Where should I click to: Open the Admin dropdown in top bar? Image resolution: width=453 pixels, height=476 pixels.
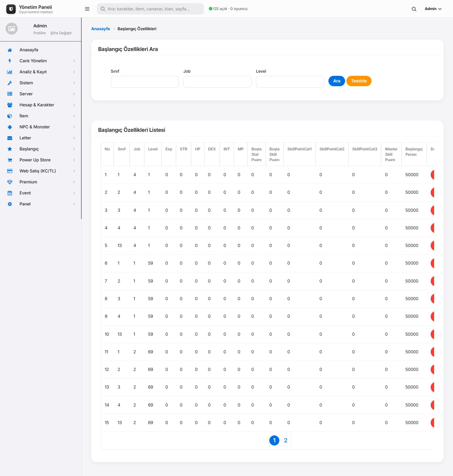point(433,9)
